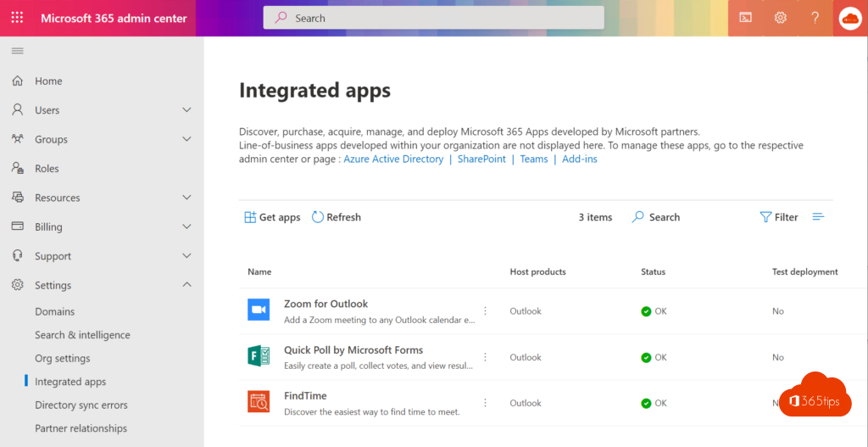
Task: Expand the Resources chevron
Action: (x=187, y=197)
